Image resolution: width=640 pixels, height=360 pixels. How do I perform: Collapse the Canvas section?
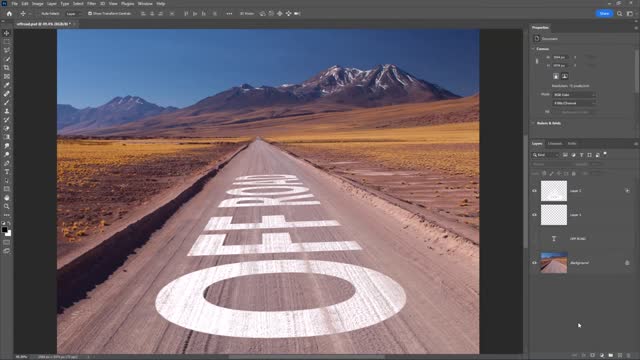coord(533,49)
